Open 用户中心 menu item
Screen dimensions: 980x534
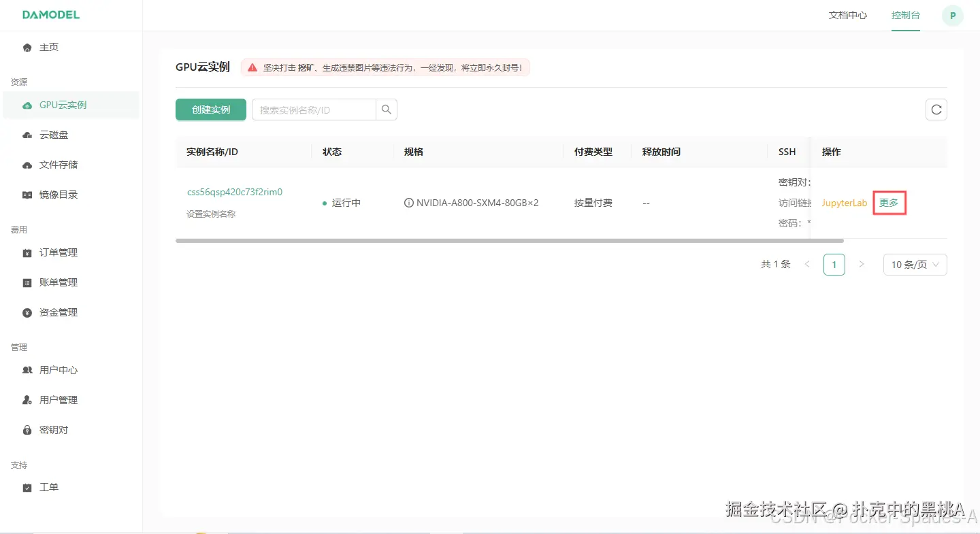click(x=71, y=371)
